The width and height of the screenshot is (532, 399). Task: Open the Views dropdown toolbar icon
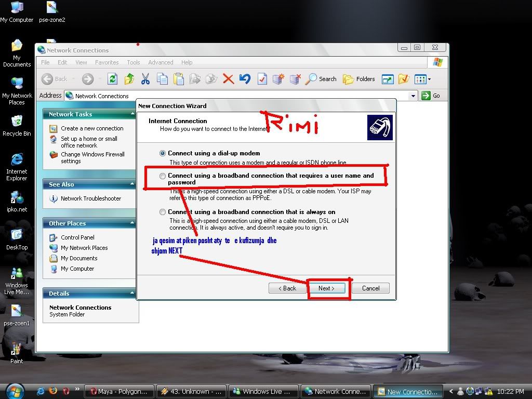[x=423, y=79]
